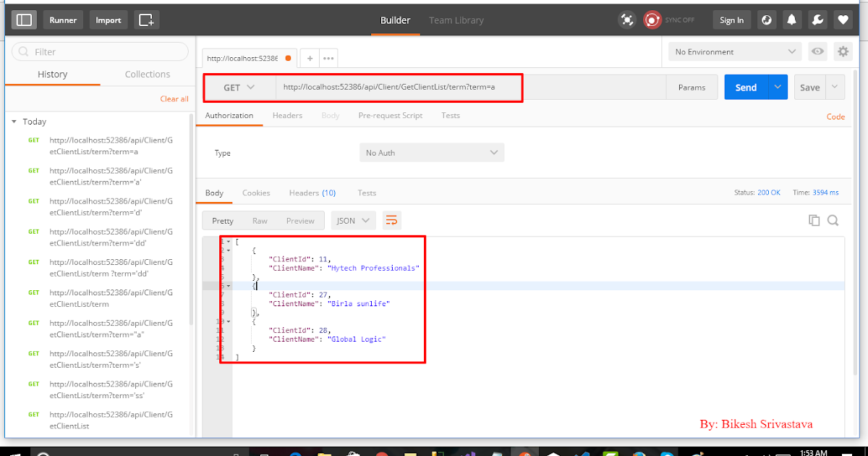Click the Filter history input field

[x=99, y=52]
